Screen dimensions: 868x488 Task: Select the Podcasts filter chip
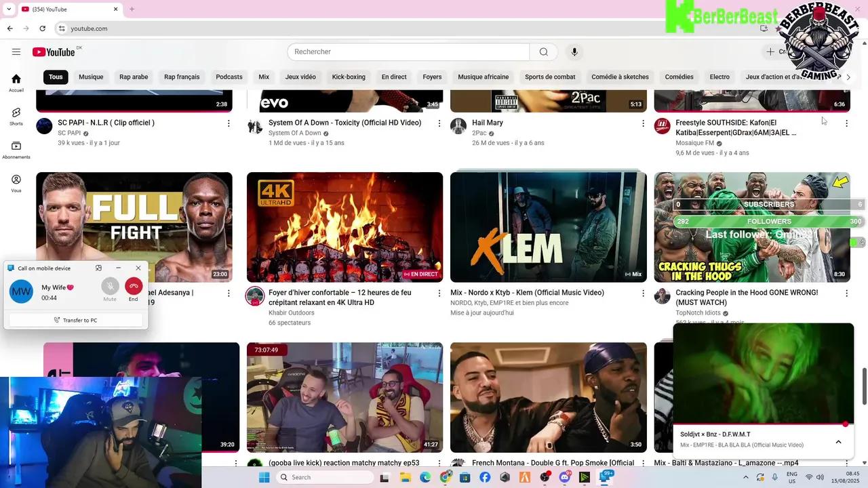point(229,77)
